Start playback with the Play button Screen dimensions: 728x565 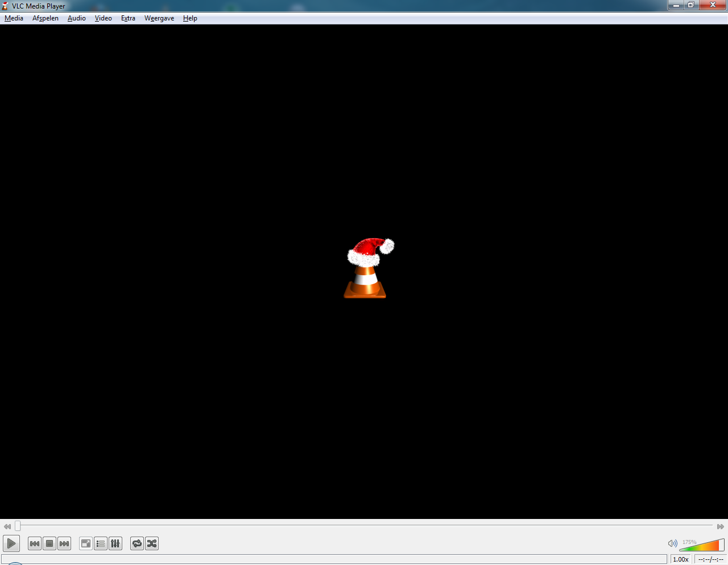11,543
